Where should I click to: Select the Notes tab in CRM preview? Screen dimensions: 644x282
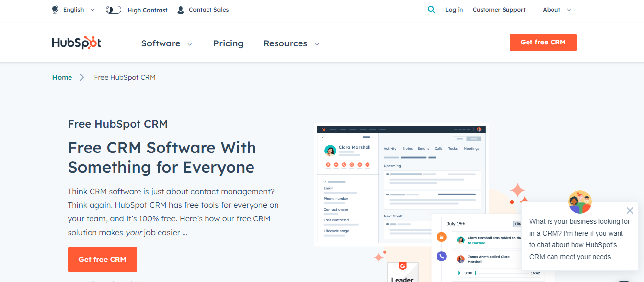[x=408, y=148]
